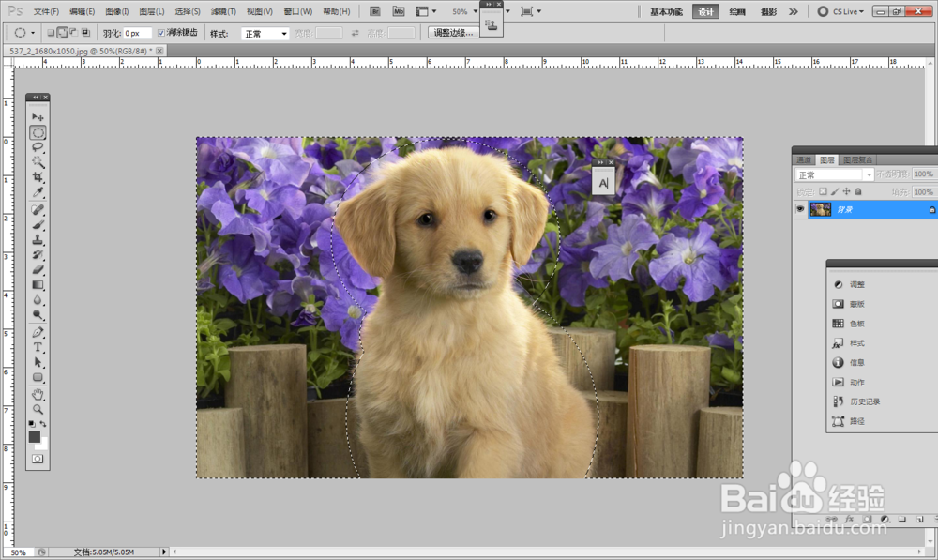Screen dimensions: 938x560
Task: Open the 文件(F) menu
Action: point(46,11)
